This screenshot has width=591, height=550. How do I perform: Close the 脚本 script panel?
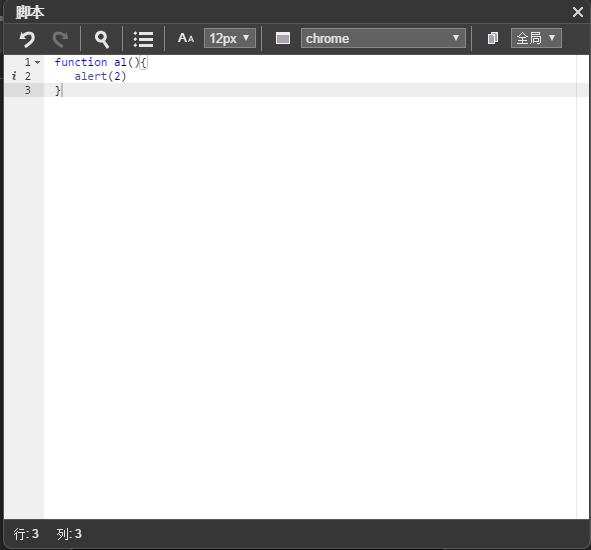coord(578,12)
